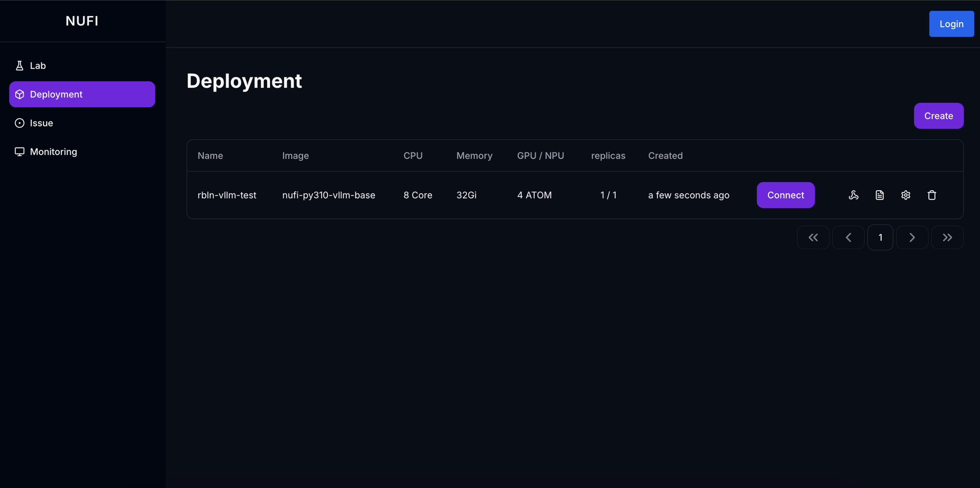Jump to first page with double-left arrows
Screen dimensions: 980x488
click(x=813, y=238)
